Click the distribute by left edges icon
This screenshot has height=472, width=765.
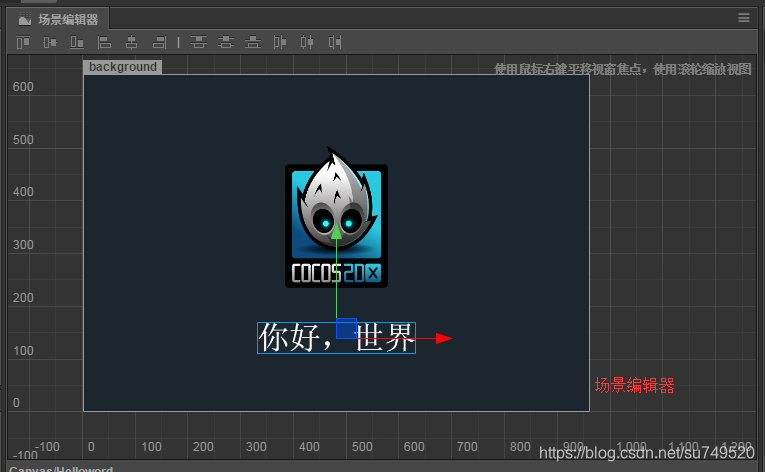(280, 42)
